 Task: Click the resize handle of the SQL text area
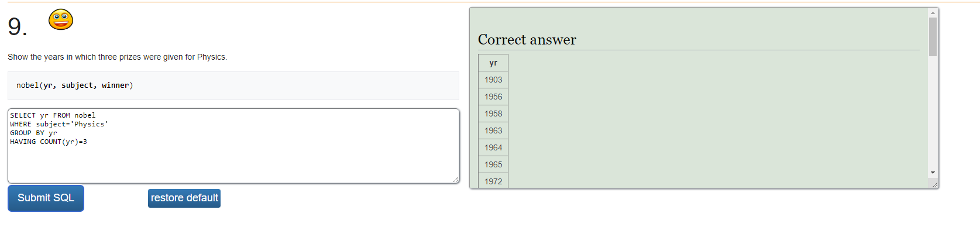click(456, 180)
